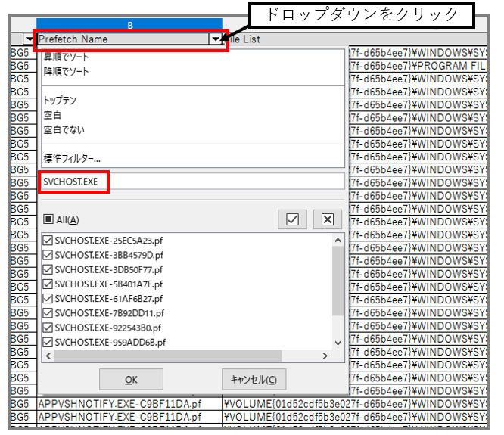The height and width of the screenshot is (435, 504).
Task: Choose 昇順でソート menu entry
Action: 66,57
